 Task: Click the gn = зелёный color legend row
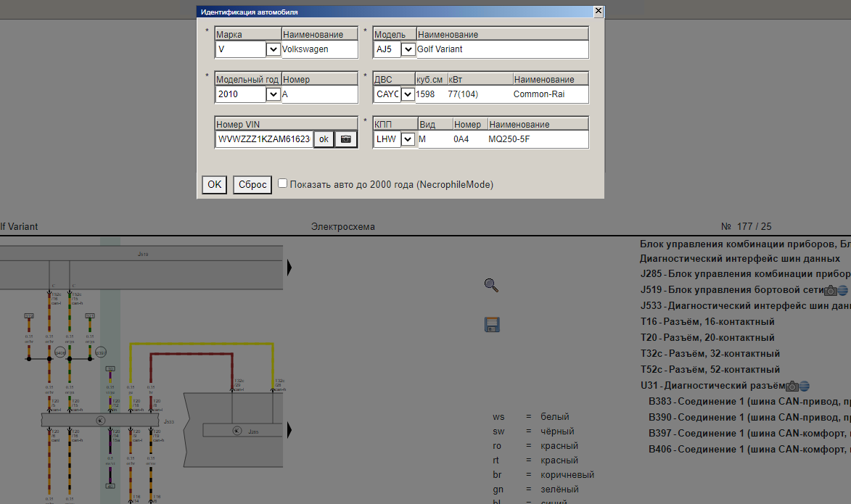tap(535, 489)
